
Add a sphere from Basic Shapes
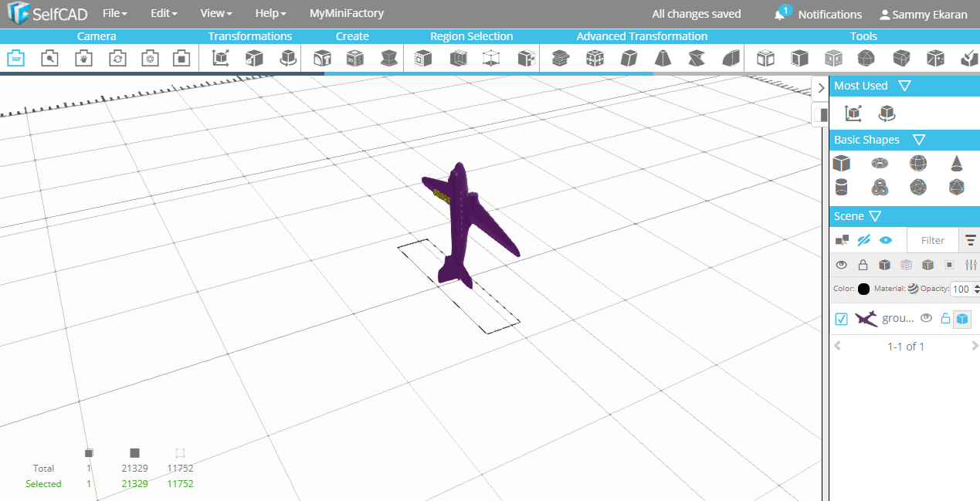point(918,163)
